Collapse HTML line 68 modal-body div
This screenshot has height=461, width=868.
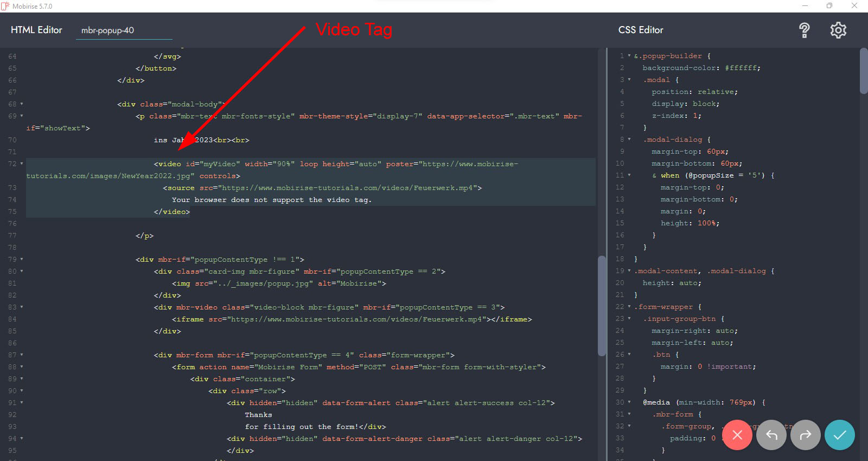[22, 104]
